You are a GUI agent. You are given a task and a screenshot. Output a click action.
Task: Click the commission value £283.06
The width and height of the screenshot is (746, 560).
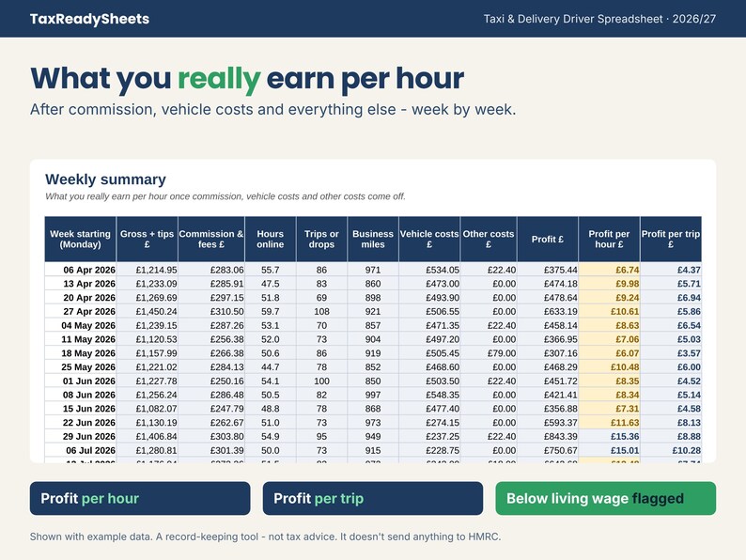pyautogui.click(x=211, y=270)
